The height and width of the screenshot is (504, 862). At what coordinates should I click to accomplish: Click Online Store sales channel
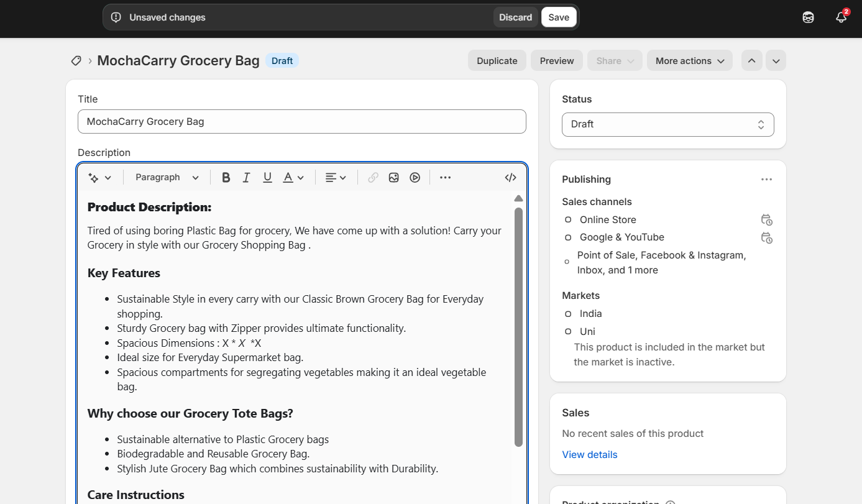pyautogui.click(x=608, y=219)
